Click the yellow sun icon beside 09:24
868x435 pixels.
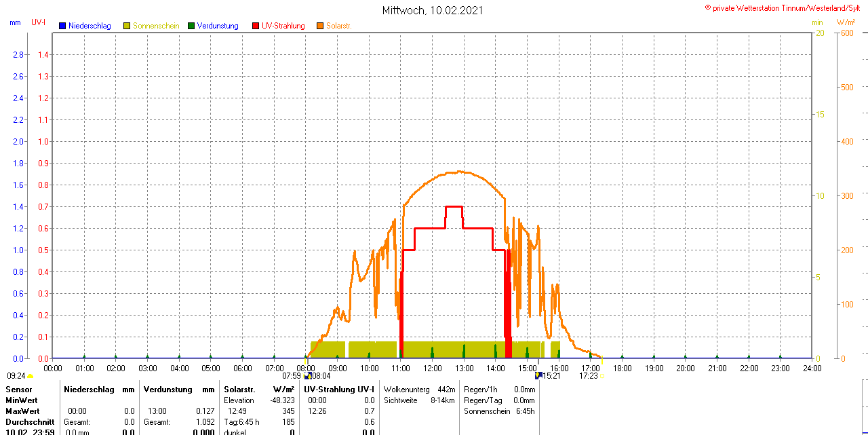tap(30, 375)
